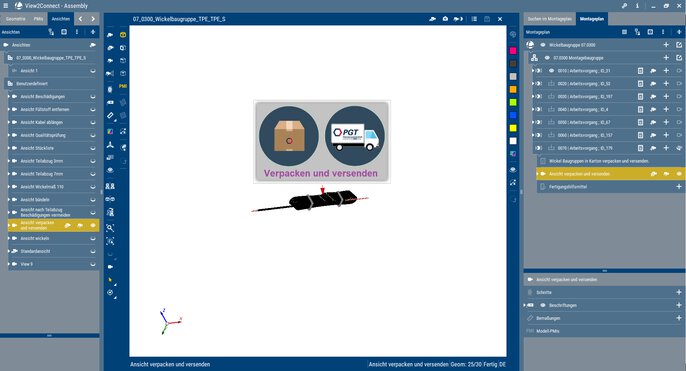Click the add plus icon in Montageplan header

click(x=679, y=32)
